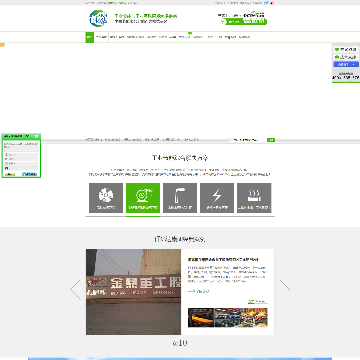
Task: Open the bent pipe category tile
Action: [180, 198]
